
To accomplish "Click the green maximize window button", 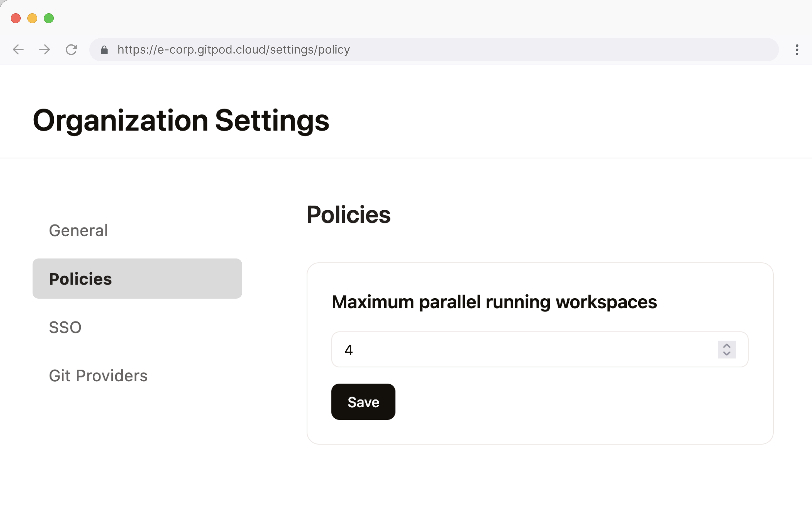I will click(x=49, y=18).
